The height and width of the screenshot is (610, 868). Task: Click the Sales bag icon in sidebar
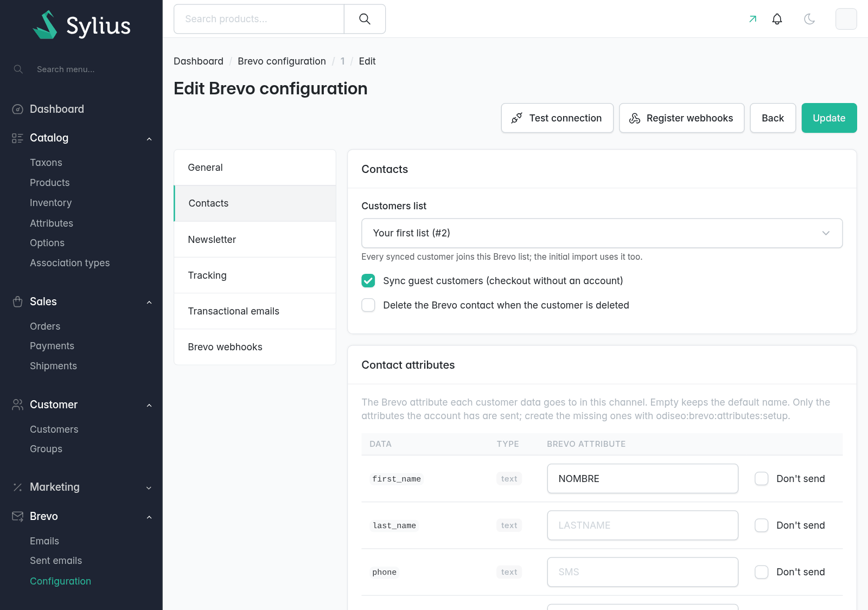point(17,301)
